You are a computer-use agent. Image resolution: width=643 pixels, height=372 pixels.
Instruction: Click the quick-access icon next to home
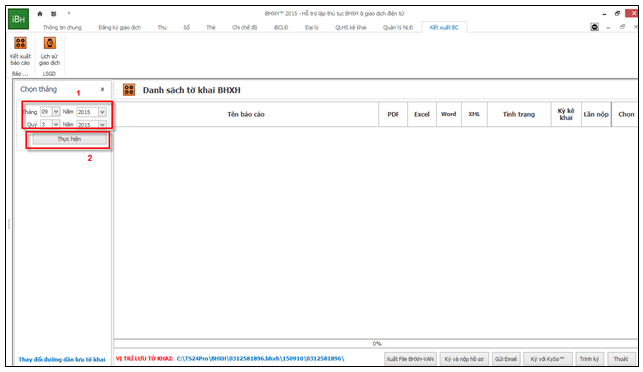tap(54, 14)
